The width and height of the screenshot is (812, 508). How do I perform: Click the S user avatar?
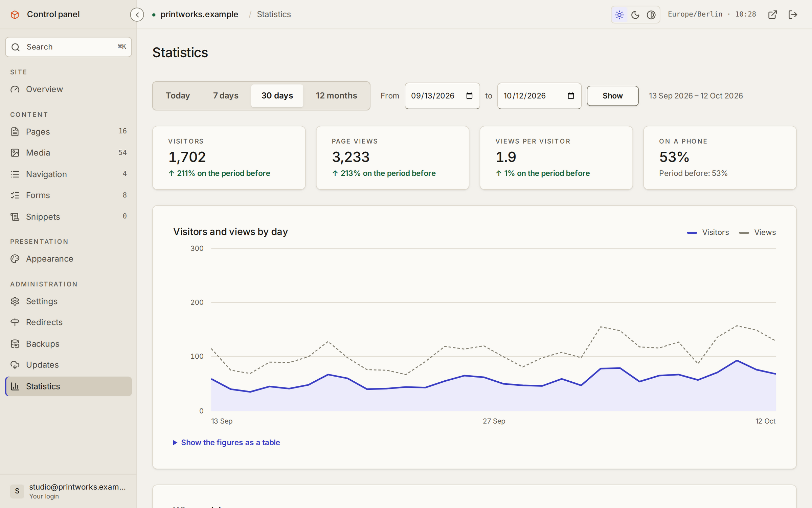point(17,491)
